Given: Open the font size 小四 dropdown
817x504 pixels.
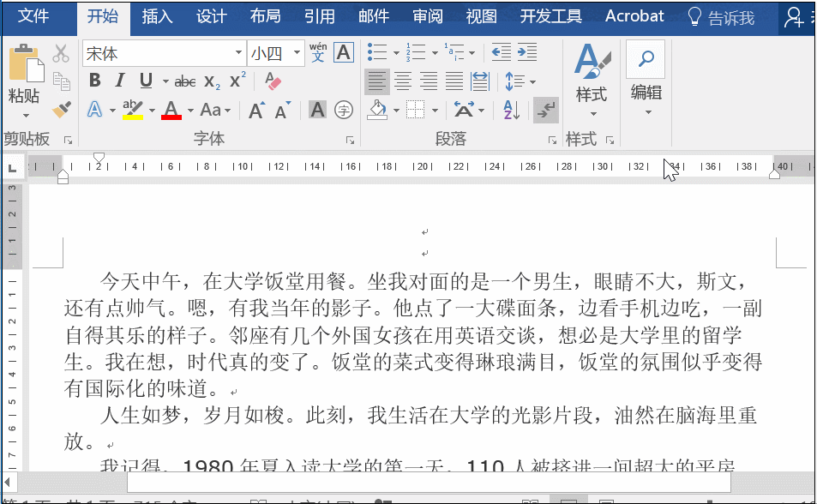Looking at the screenshot, I should pos(297,52).
